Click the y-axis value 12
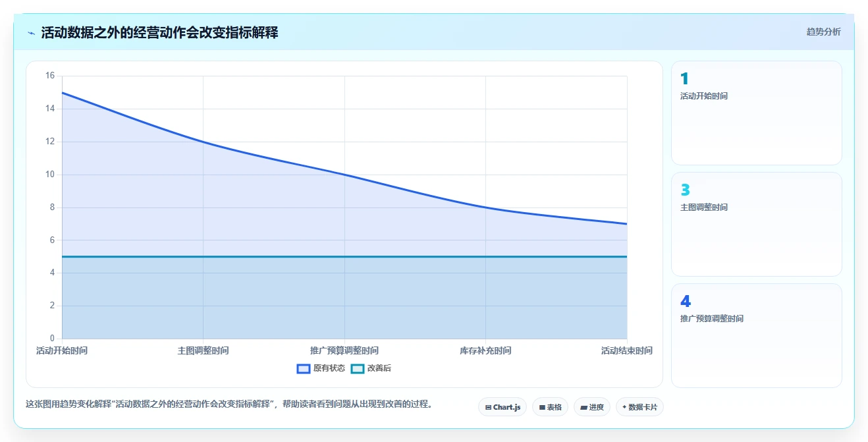 point(50,142)
